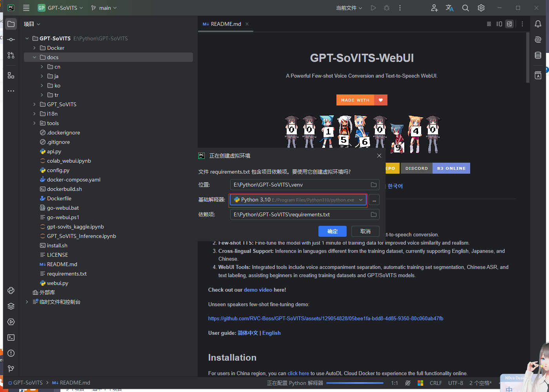Switch markdown view to editor only

[489, 24]
